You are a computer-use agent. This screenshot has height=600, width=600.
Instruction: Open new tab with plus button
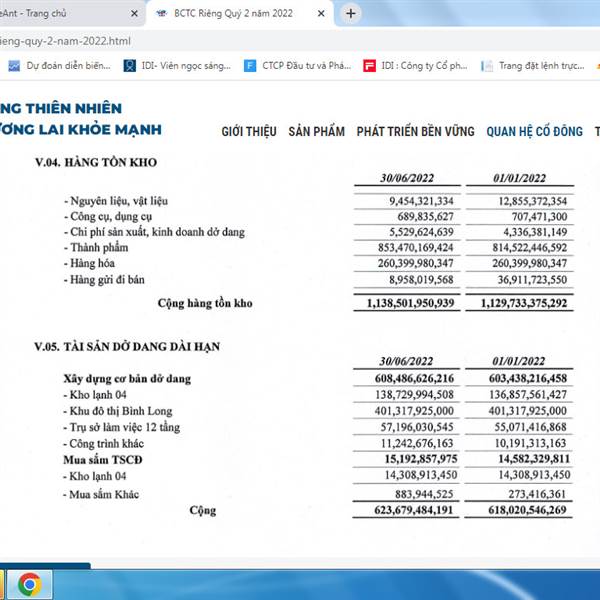(351, 14)
